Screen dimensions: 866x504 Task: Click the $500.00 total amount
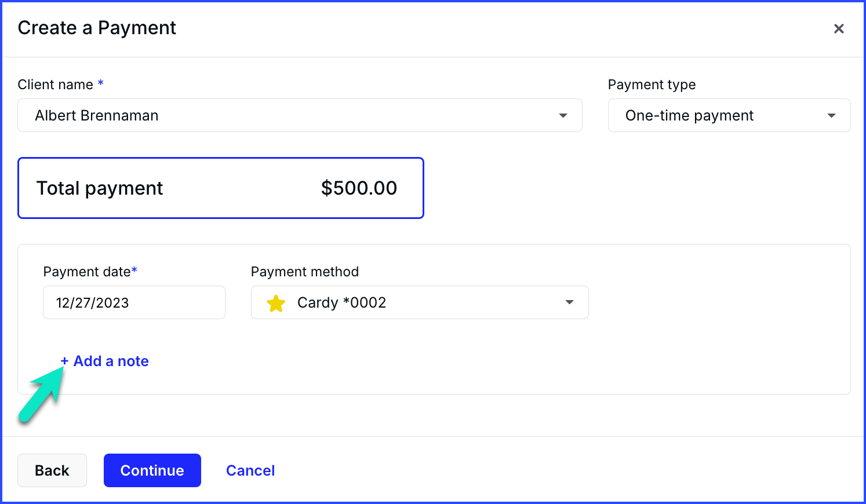point(359,188)
